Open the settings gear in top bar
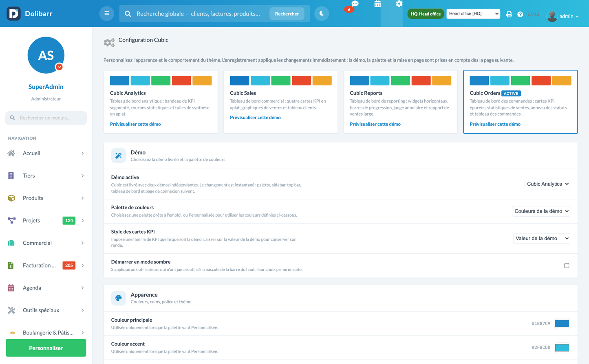This screenshot has height=364, width=589. click(x=399, y=4)
